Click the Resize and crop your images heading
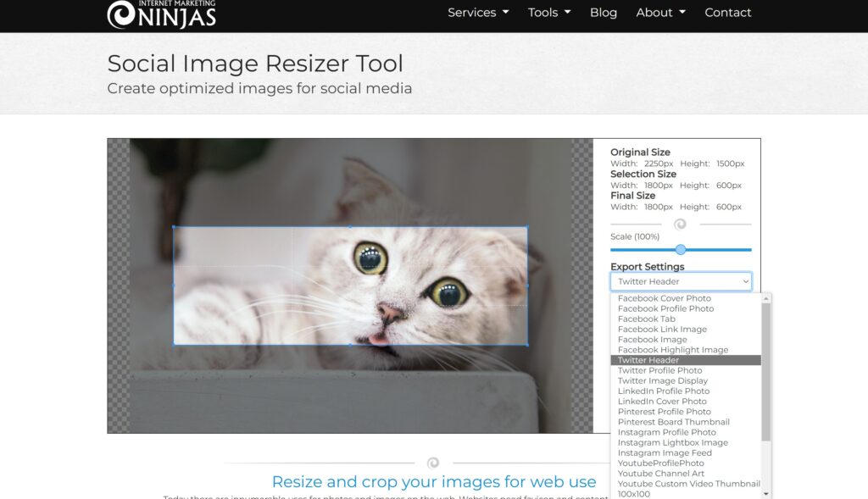 (x=434, y=482)
